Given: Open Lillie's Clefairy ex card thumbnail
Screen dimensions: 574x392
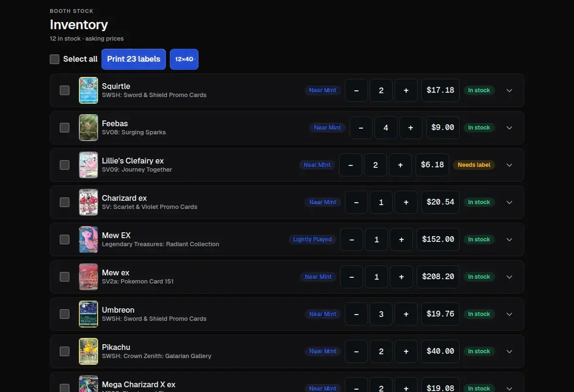Looking at the screenshot, I should coord(88,165).
